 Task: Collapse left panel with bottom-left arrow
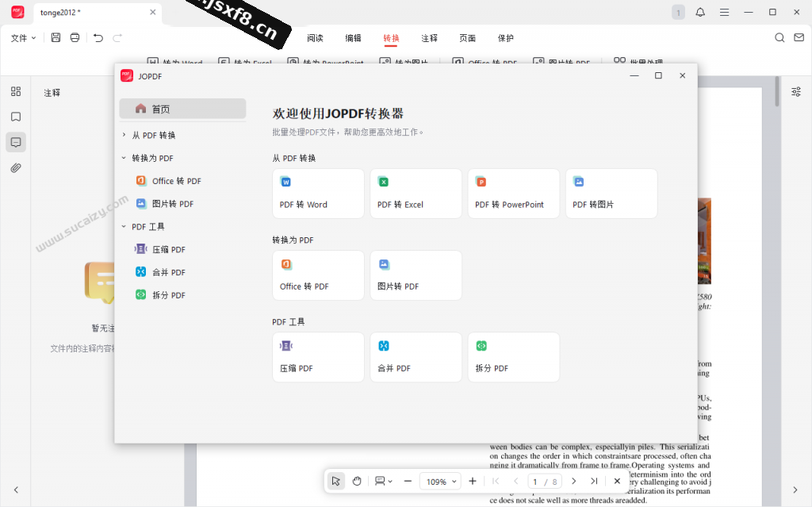(16, 490)
